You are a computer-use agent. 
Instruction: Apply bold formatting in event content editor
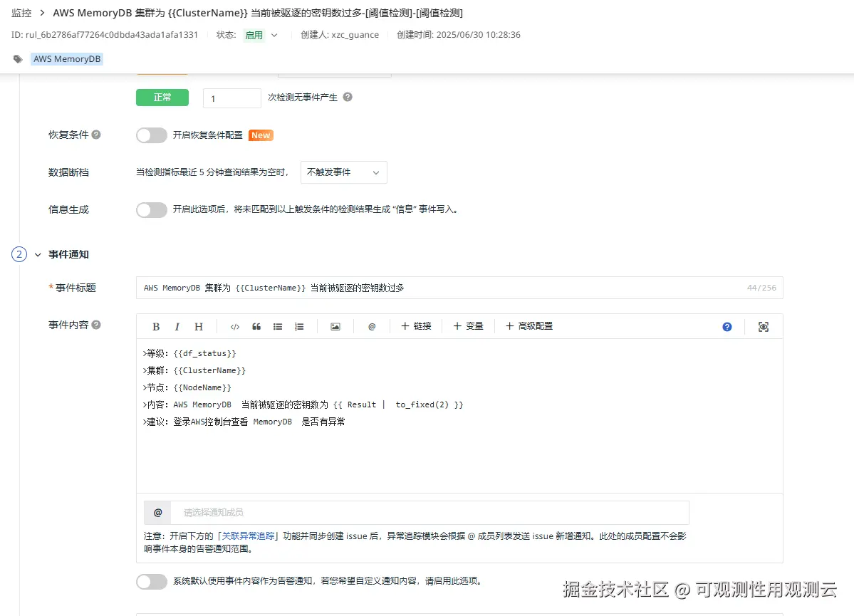(156, 327)
